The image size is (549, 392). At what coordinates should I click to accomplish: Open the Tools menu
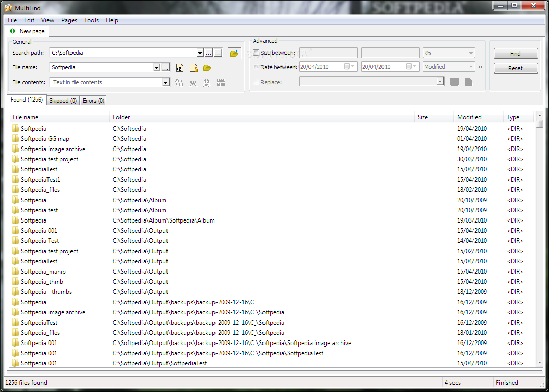91,20
